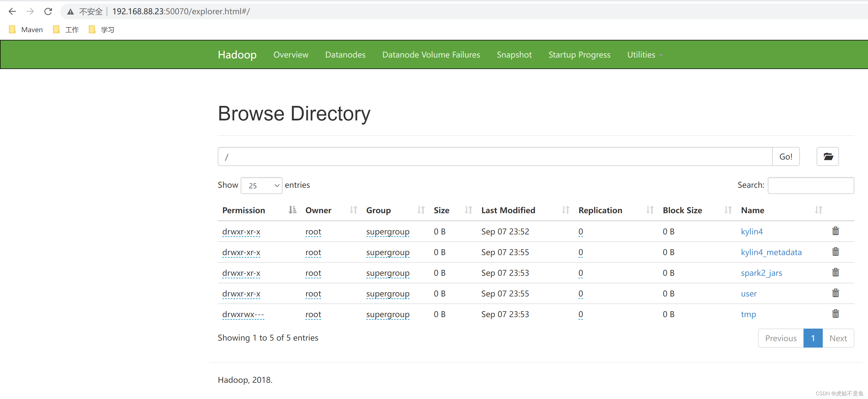Screen dimensions: 868x399
Task: Reload the page with browser refresh icon
Action: click(48, 11)
